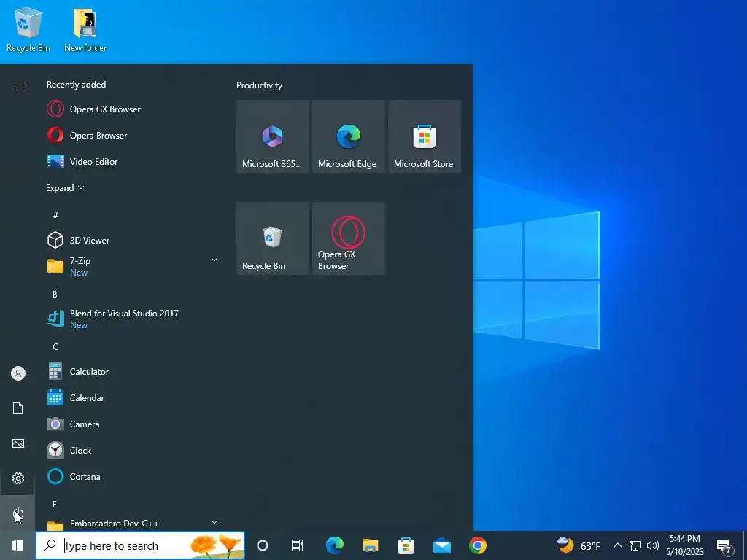Open Camera app
Image resolution: width=747 pixels, height=560 pixels.
point(133,424)
